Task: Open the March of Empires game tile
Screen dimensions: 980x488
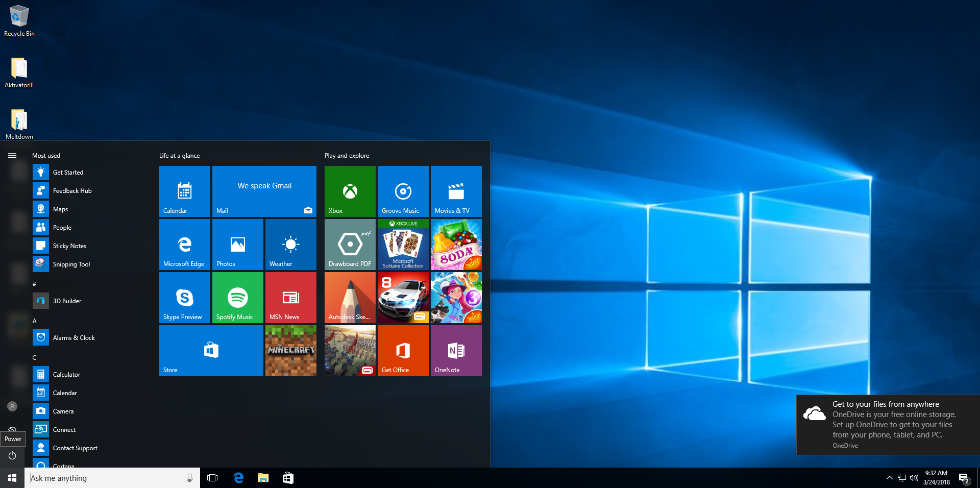Action: tap(350, 351)
